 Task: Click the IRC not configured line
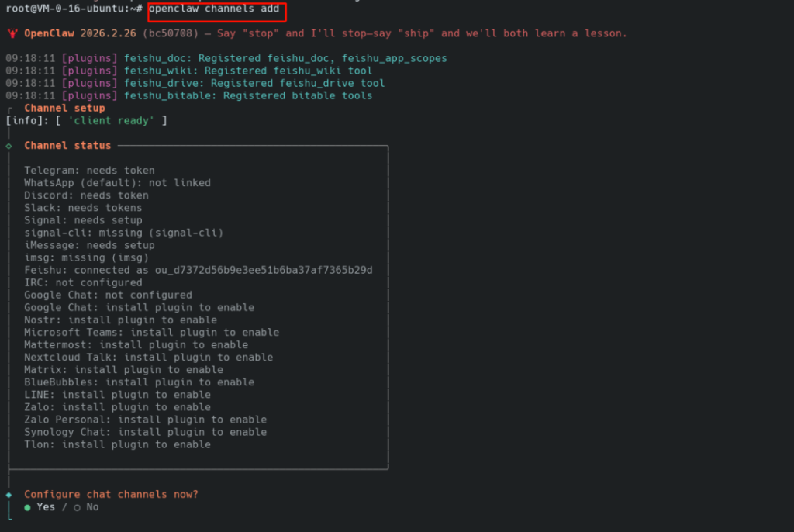pyautogui.click(x=83, y=282)
